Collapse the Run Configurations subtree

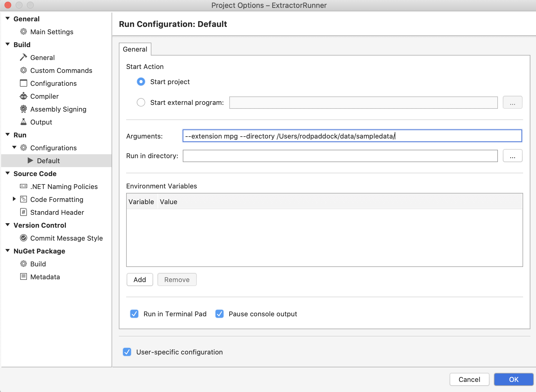coord(14,147)
